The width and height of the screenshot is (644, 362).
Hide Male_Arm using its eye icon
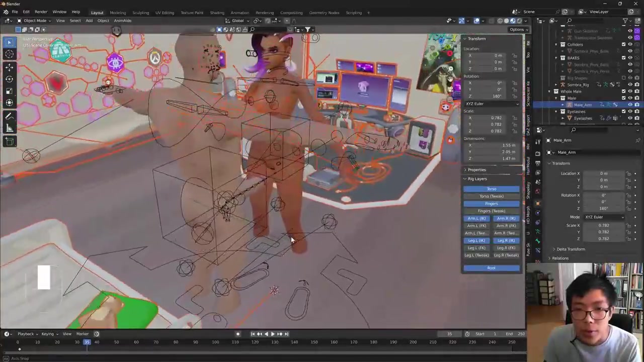(x=630, y=105)
